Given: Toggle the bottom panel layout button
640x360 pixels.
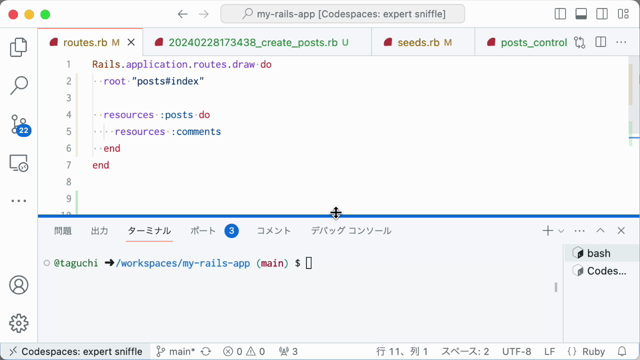Looking at the screenshot, I should coord(581,14).
